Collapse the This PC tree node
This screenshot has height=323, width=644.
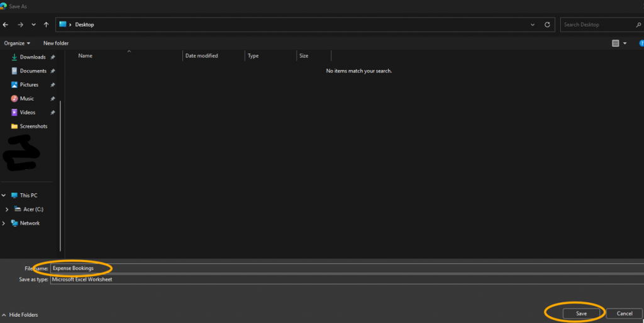point(4,195)
